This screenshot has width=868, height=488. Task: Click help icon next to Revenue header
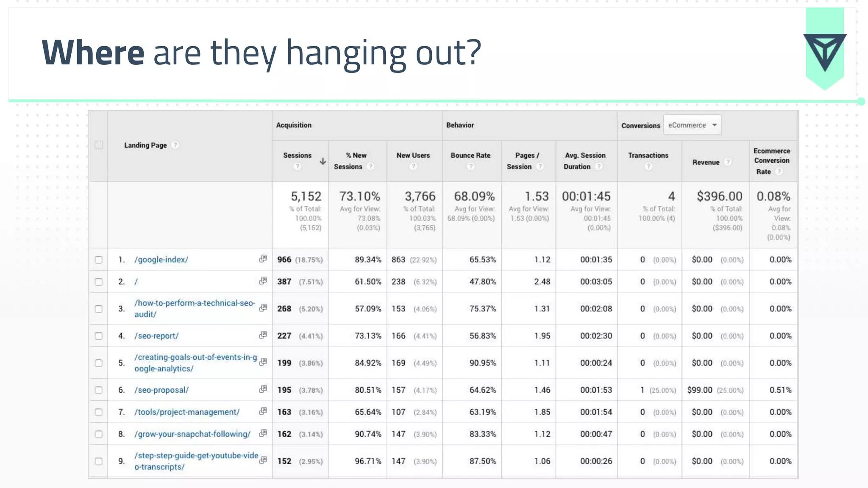click(x=728, y=162)
